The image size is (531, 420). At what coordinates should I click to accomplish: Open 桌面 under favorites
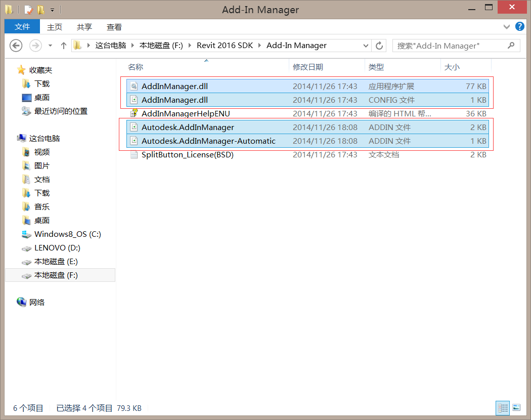(x=42, y=98)
